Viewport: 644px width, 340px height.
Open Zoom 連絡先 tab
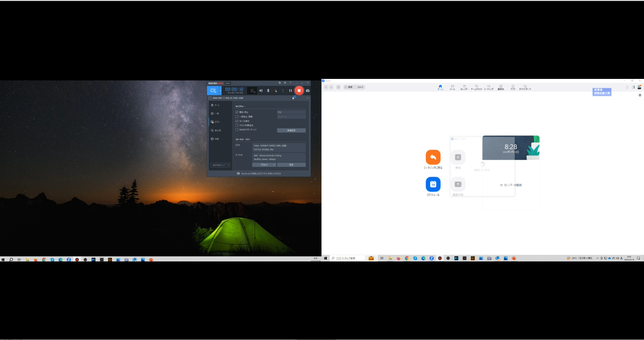point(501,87)
